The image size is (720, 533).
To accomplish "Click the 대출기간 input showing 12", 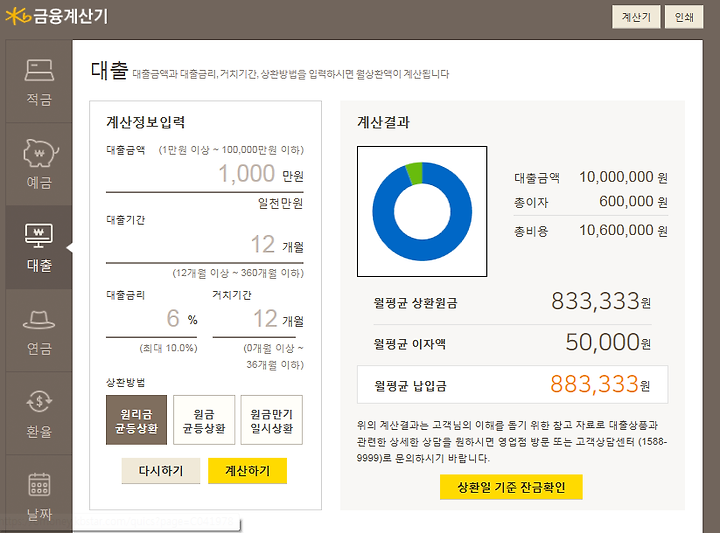I will [204, 245].
